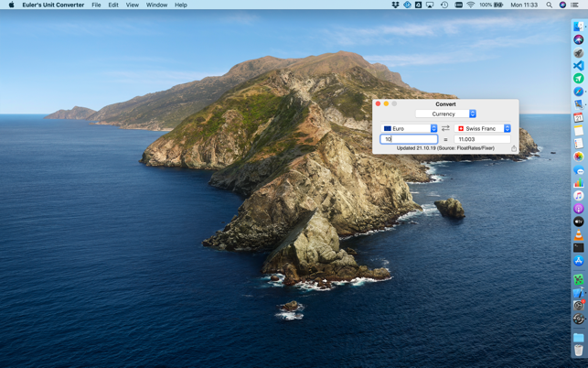Image resolution: width=588 pixels, height=368 pixels.
Task: Close the Convert window
Action: click(x=379, y=104)
